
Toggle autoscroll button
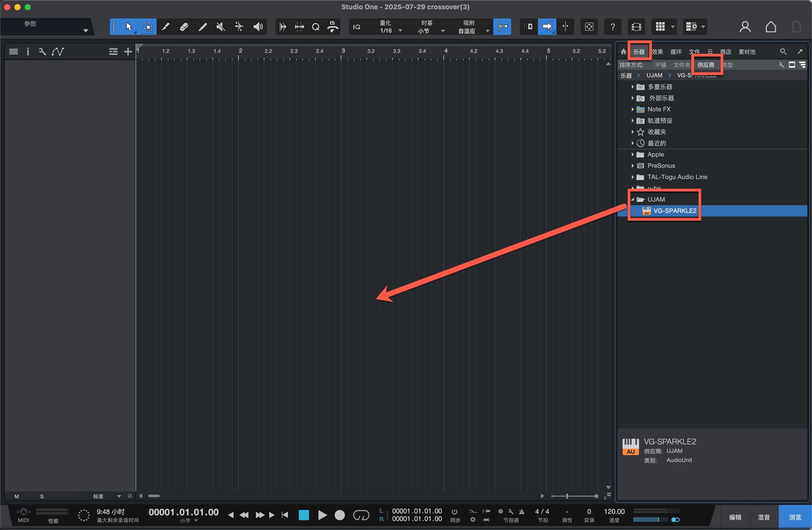click(x=547, y=27)
